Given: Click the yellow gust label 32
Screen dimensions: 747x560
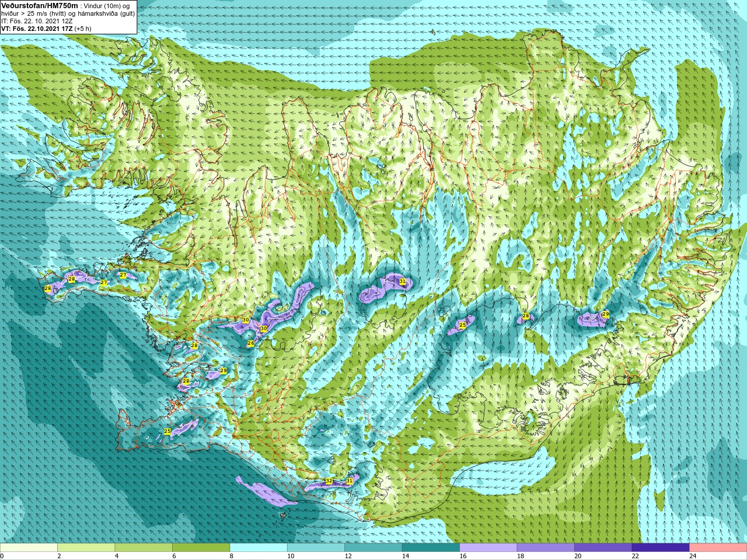Looking at the screenshot, I should (x=329, y=481).
